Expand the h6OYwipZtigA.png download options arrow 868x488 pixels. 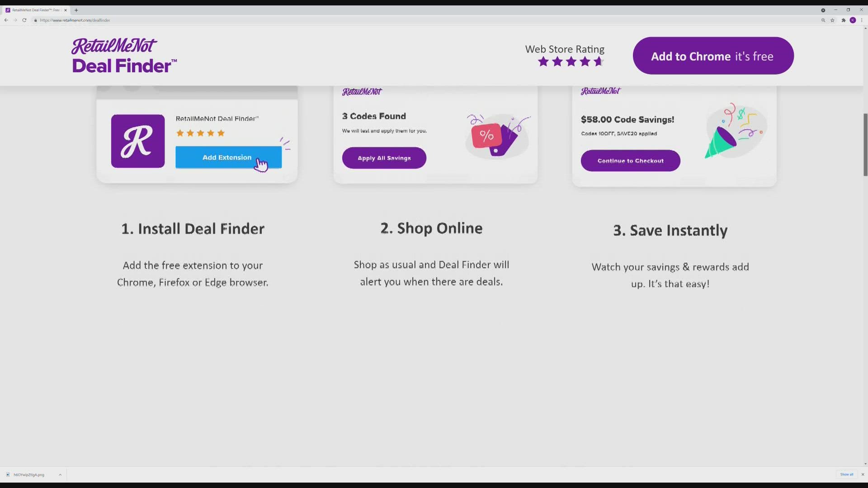60,475
